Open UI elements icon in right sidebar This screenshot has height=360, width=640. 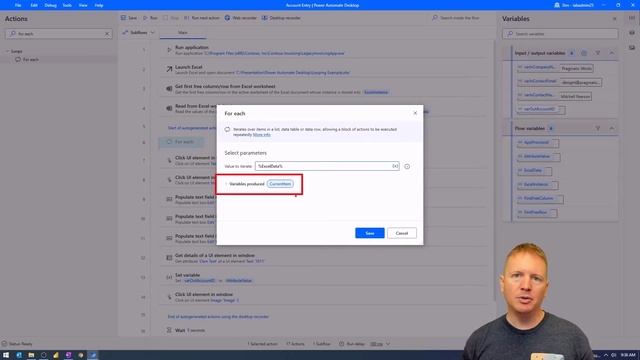click(x=632, y=33)
